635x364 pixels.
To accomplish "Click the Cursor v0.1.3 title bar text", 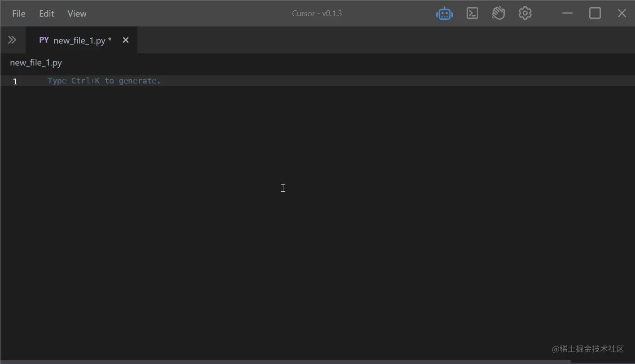I will 317,13.
